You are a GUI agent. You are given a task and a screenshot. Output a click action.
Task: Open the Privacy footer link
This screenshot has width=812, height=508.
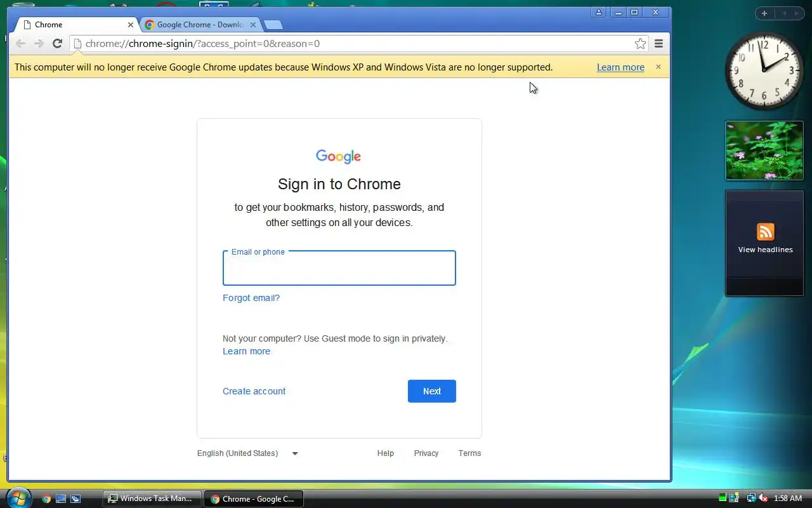[x=426, y=453]
